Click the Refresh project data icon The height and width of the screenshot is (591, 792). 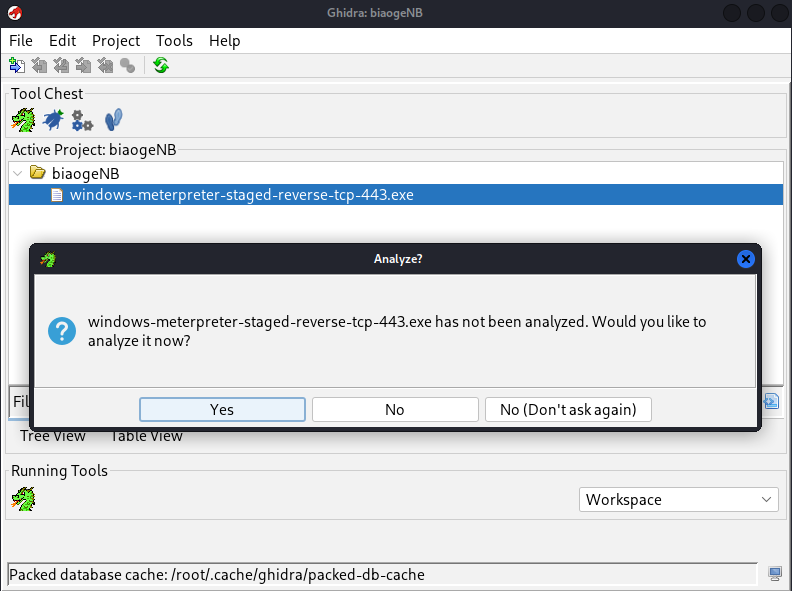161,66
